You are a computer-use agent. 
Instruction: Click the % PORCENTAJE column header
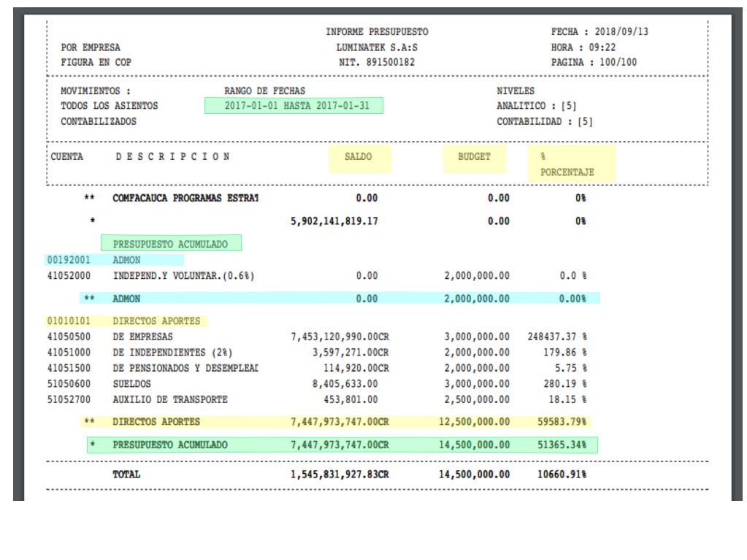click(x=571, y=164)
